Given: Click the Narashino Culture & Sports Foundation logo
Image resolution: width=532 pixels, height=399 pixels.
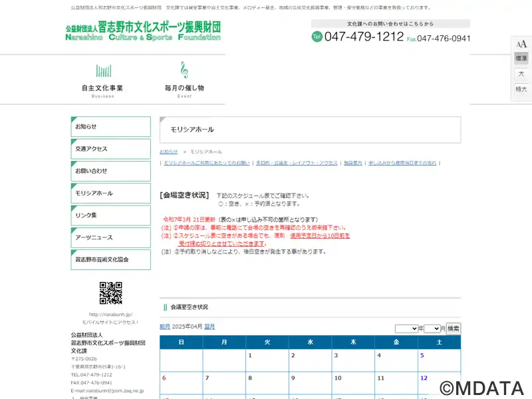Looking at the screenshot, I should coord(143,31).
